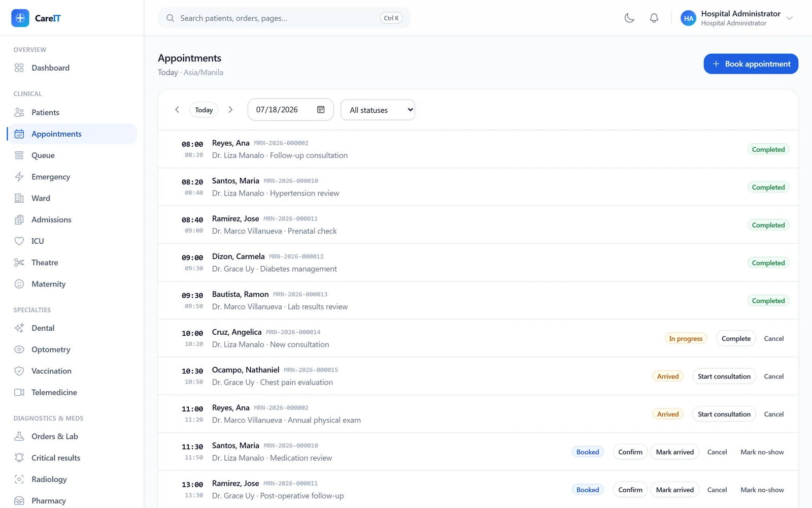Click MRN-2026-000015 record number

coord(311,370)
